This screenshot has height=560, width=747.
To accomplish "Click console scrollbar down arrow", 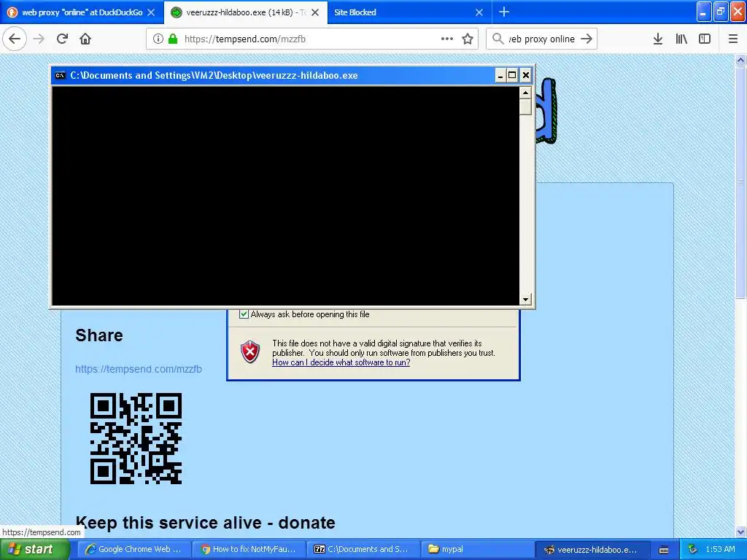I will (525, 300).
